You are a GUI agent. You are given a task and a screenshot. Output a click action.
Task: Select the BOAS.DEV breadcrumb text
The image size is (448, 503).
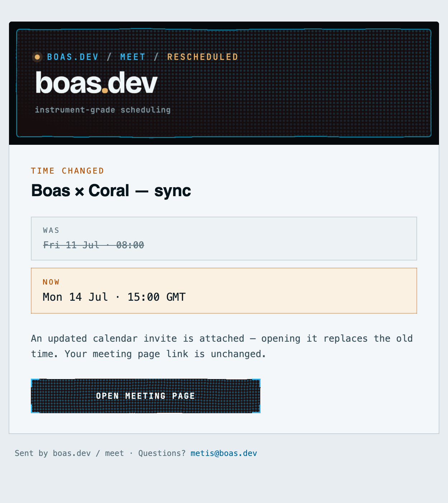click(x=73, y=57)
